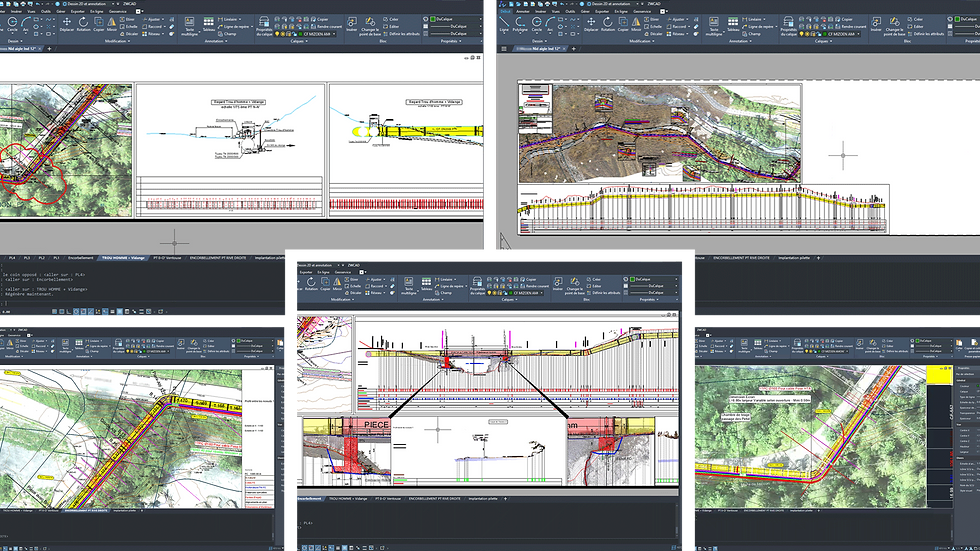Click Insérer block icon in top-right window

click(x=876, y=24)
